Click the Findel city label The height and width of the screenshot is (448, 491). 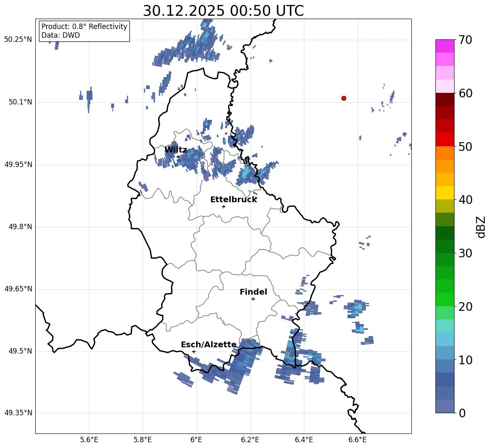pos(253,292)
